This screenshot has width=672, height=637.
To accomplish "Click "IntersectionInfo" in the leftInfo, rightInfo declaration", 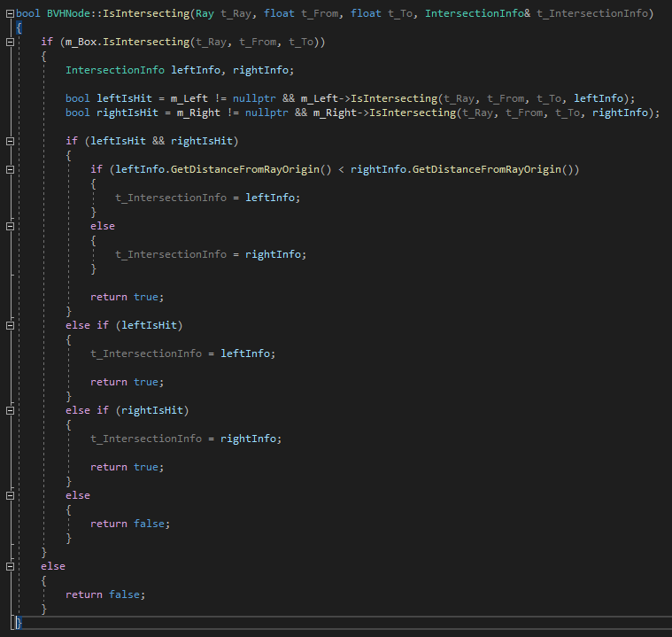I will pyautogui.click(x=115, y=70).
